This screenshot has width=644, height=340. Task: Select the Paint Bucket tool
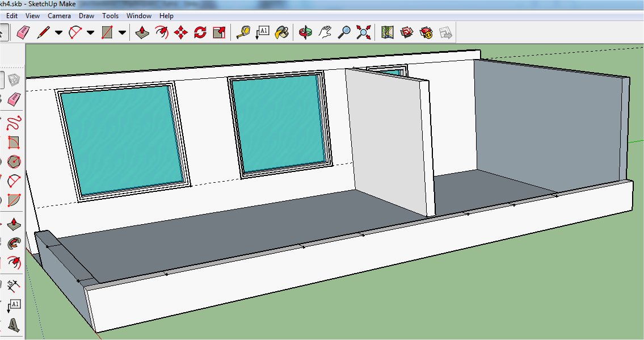[x=281, y=32]
